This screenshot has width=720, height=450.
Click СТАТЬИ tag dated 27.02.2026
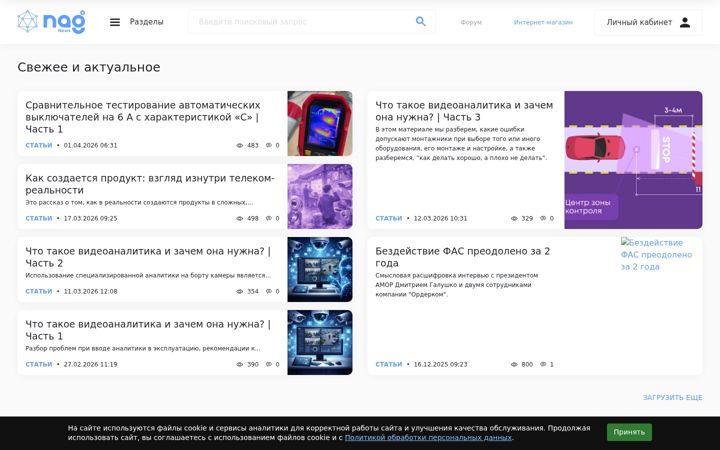(x=39, y=364)
